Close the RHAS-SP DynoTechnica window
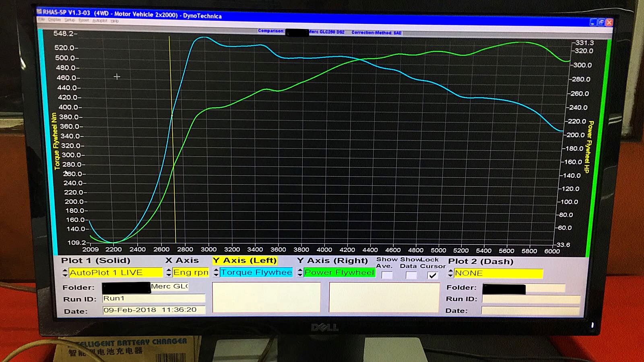644x362 pixels. 609,23
